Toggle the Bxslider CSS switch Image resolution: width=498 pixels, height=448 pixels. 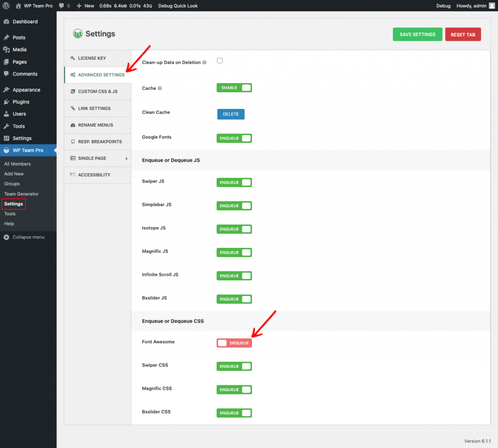click(234, 413)
